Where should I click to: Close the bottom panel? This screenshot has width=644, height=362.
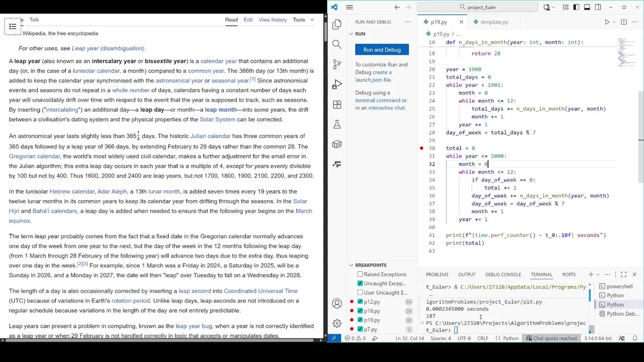pos(634,275)
